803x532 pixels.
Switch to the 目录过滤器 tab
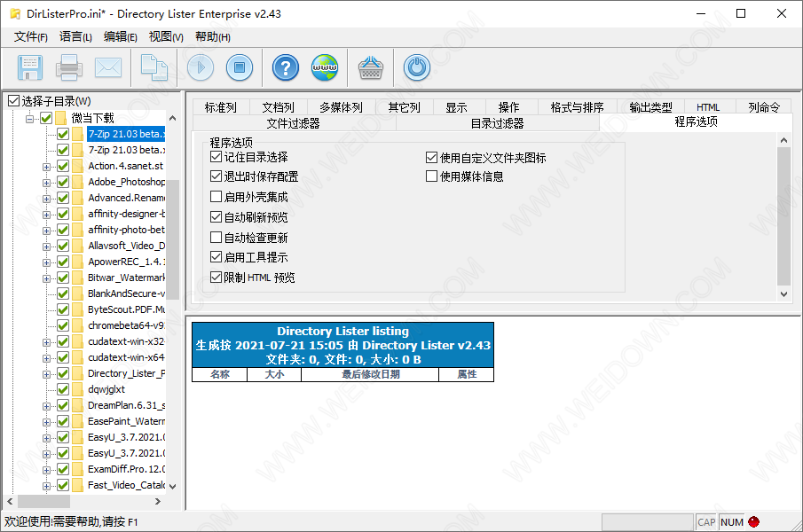(497, 122)
